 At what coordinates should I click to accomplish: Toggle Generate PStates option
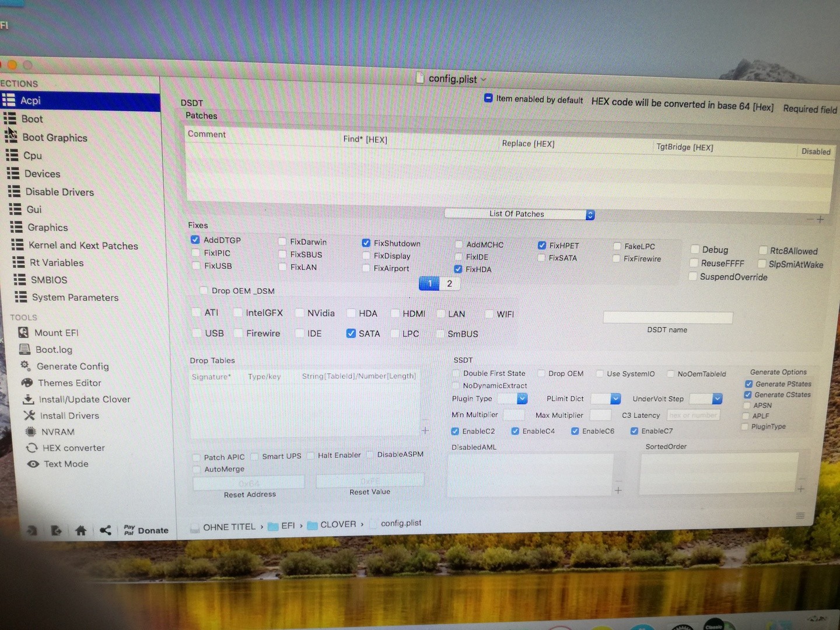point(748,384)
